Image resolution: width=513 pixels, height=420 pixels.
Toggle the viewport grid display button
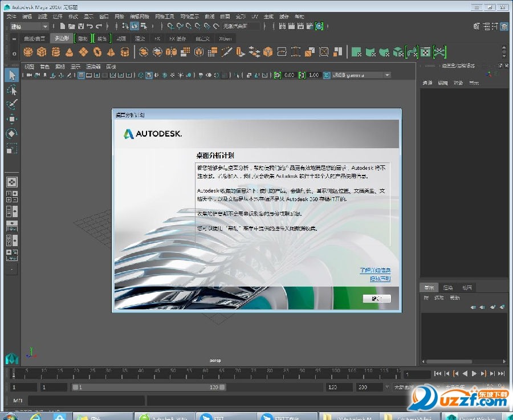pos(82,75)
